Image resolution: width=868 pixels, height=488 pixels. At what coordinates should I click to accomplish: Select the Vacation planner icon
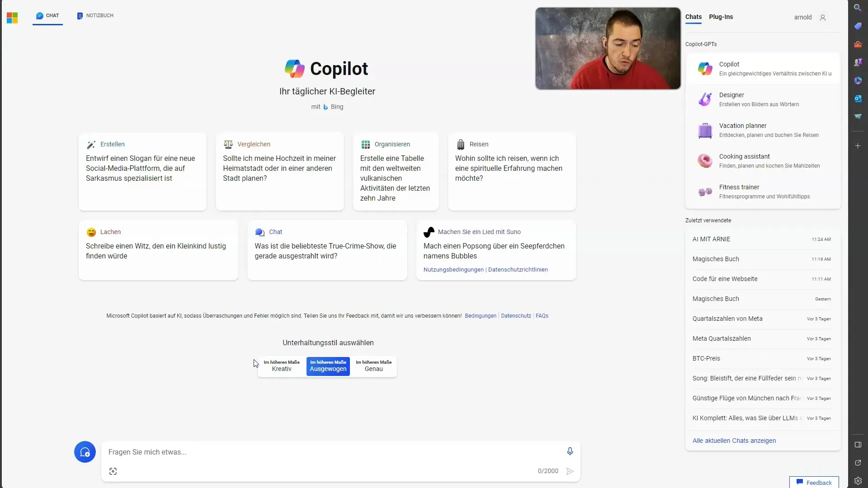click(705, 130)
